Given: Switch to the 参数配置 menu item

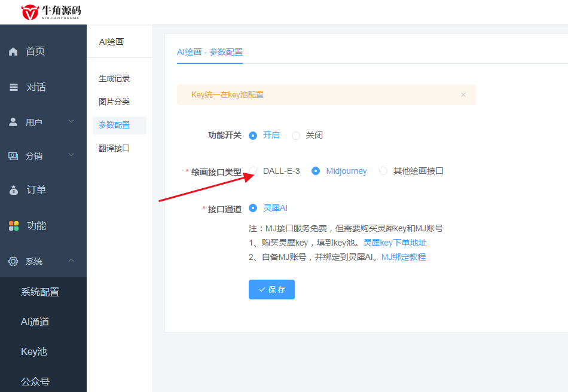Looking at the screenshot, I should [x=114, y=125].
